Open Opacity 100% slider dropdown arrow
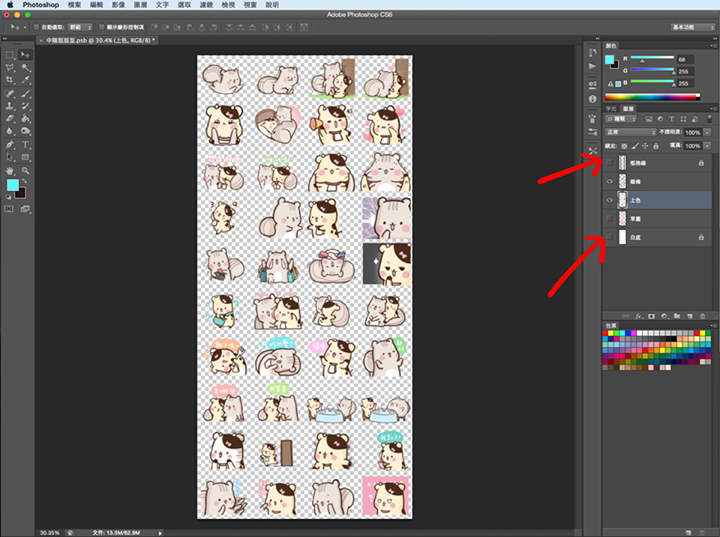This screenshot has height=537, width=720. click(708, 132)
